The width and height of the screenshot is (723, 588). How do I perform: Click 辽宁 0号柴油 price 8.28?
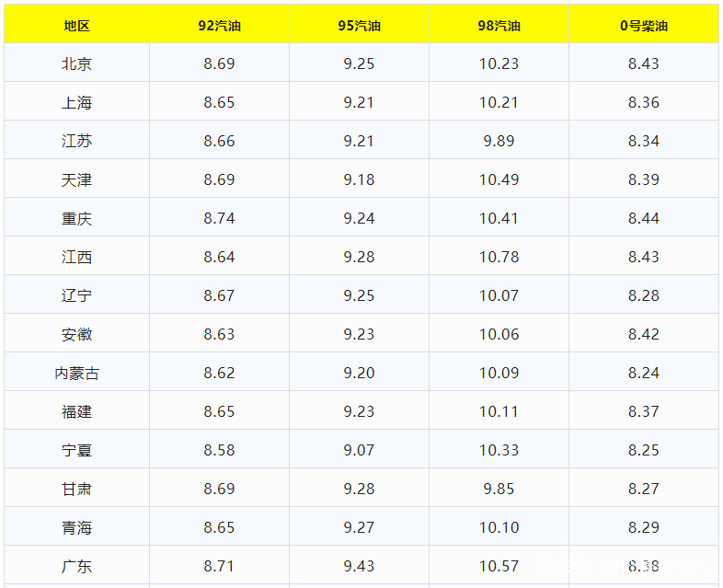coord(644,295)
